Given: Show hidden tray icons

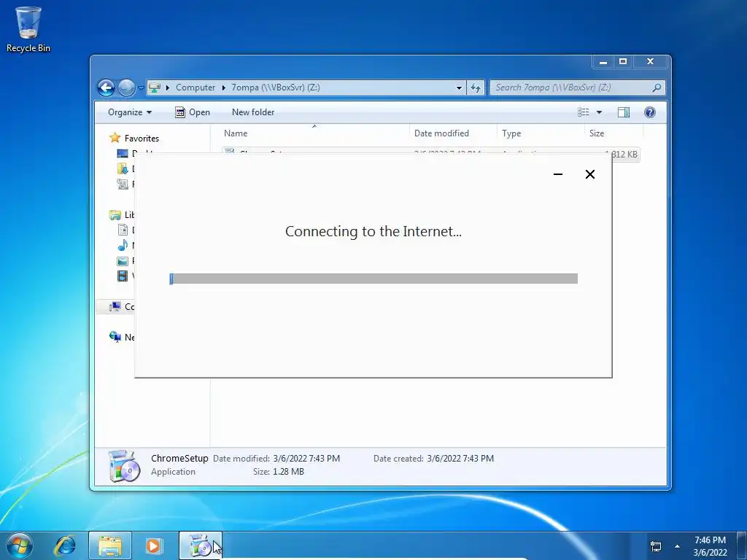Looking at the screenshot, I should 678,546.
